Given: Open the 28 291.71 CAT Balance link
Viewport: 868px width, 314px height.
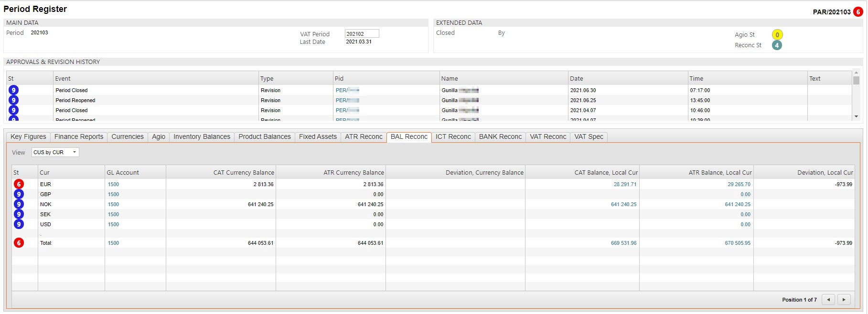Looking at the screenshot, I should tap(625, 184).
